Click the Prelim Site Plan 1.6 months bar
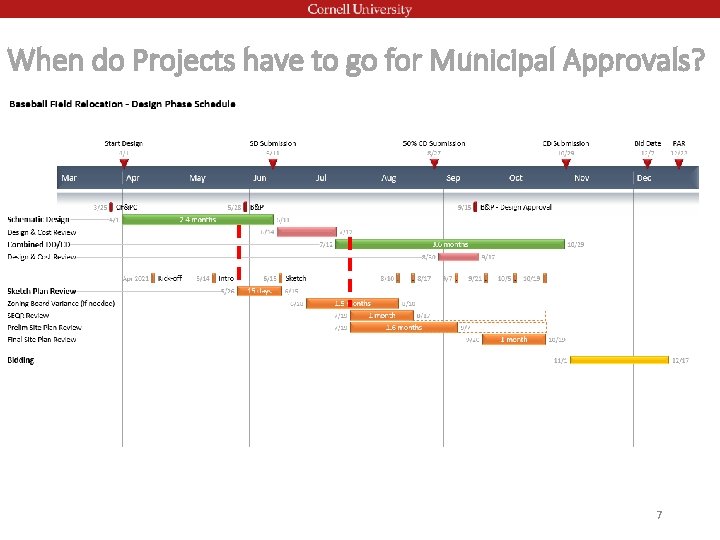 point(404,327)
